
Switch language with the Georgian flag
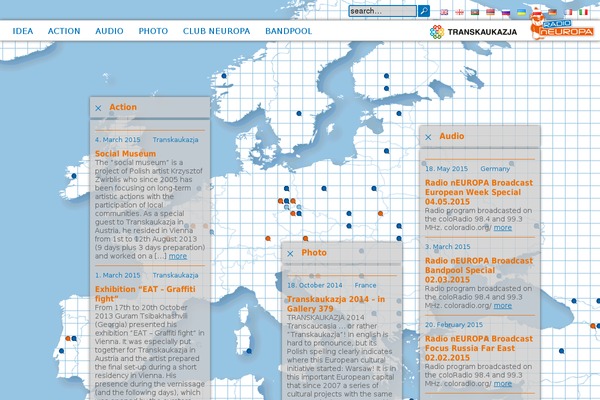click(460, 12)
